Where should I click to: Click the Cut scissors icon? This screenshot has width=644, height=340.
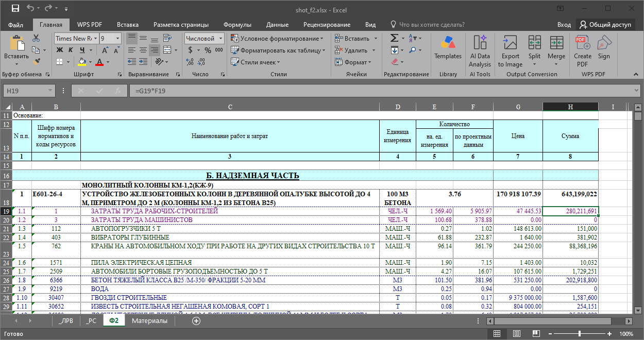pos(36,38)
